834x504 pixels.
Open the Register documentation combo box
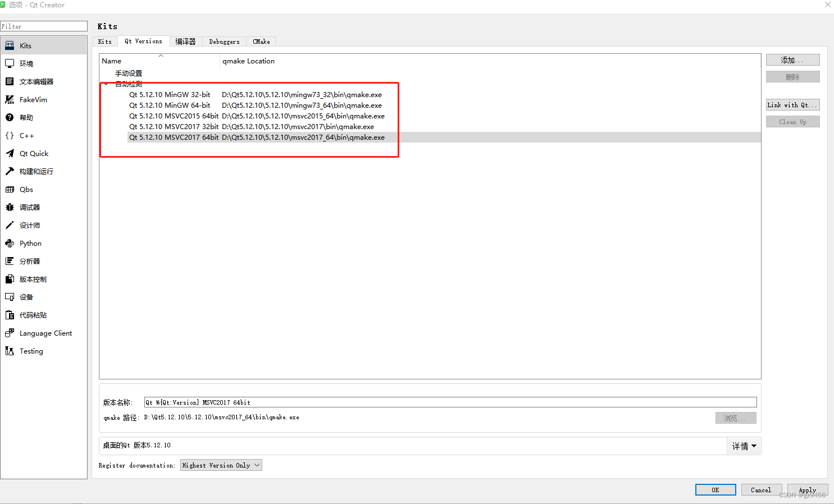221,465
